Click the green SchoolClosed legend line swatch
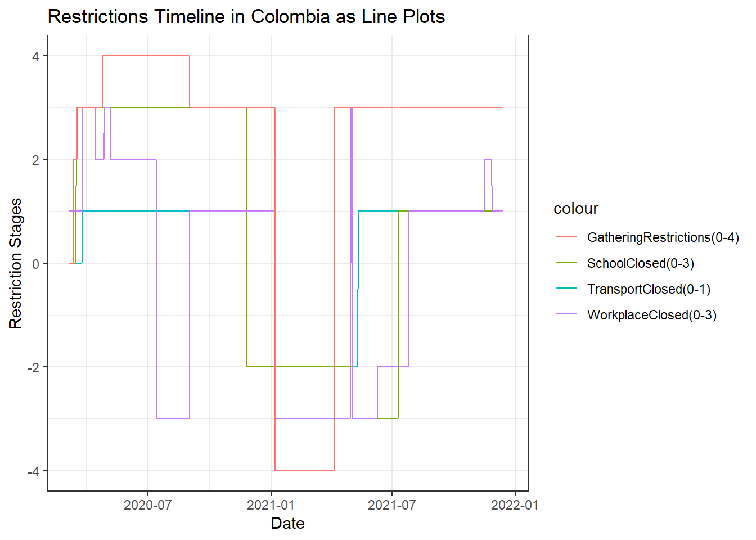This screenshot has height=540, width=756. (566, 263)
